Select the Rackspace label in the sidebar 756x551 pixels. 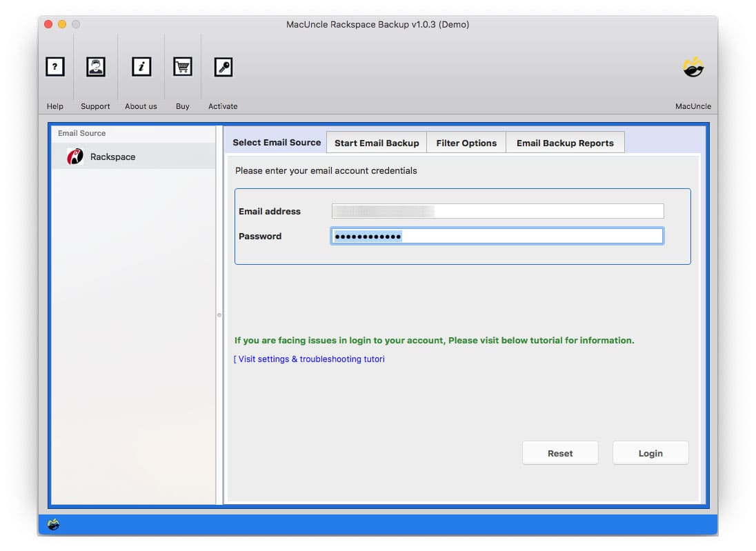coord(113,157)
